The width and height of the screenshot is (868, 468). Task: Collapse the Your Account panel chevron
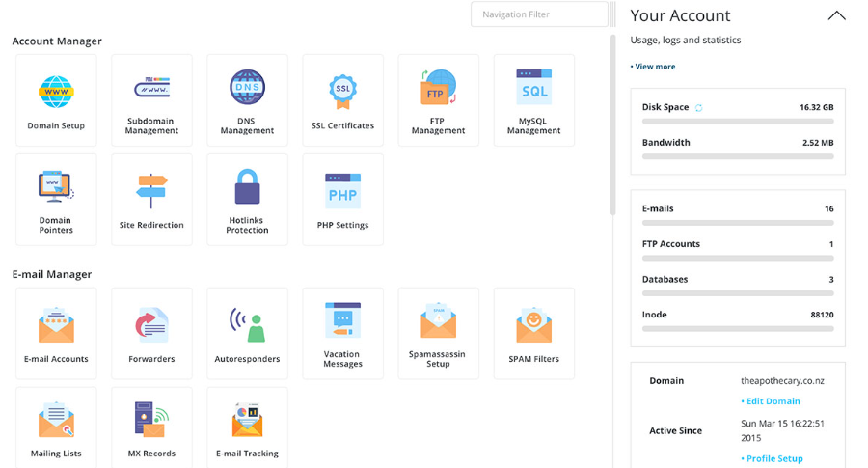point(836,15)
